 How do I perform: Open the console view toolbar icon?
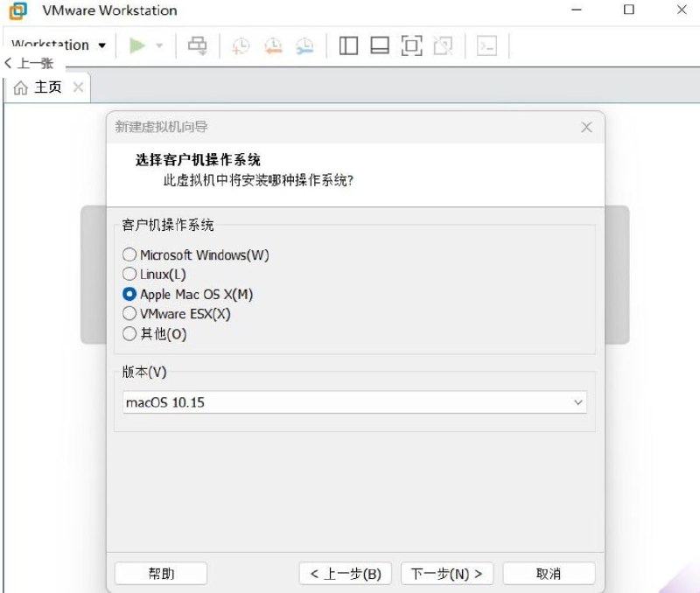[x=486, y=45]
